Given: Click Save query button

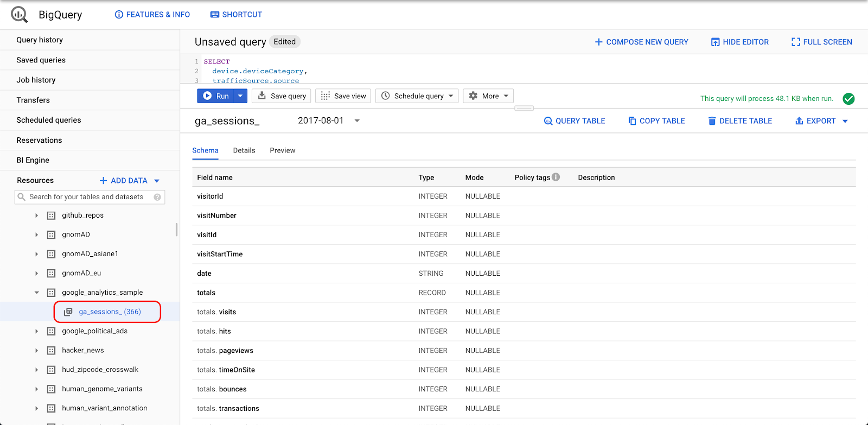Looking at the screenshot, I should point(282,96).
